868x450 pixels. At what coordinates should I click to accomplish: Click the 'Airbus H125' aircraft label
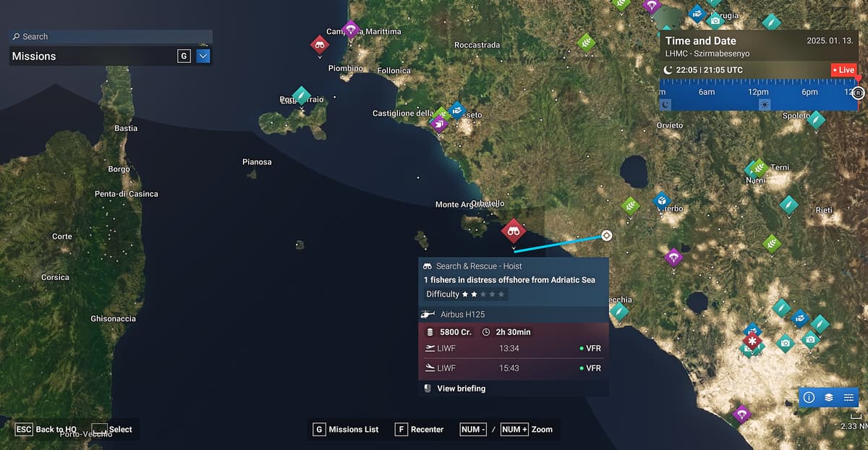point(463,314)
